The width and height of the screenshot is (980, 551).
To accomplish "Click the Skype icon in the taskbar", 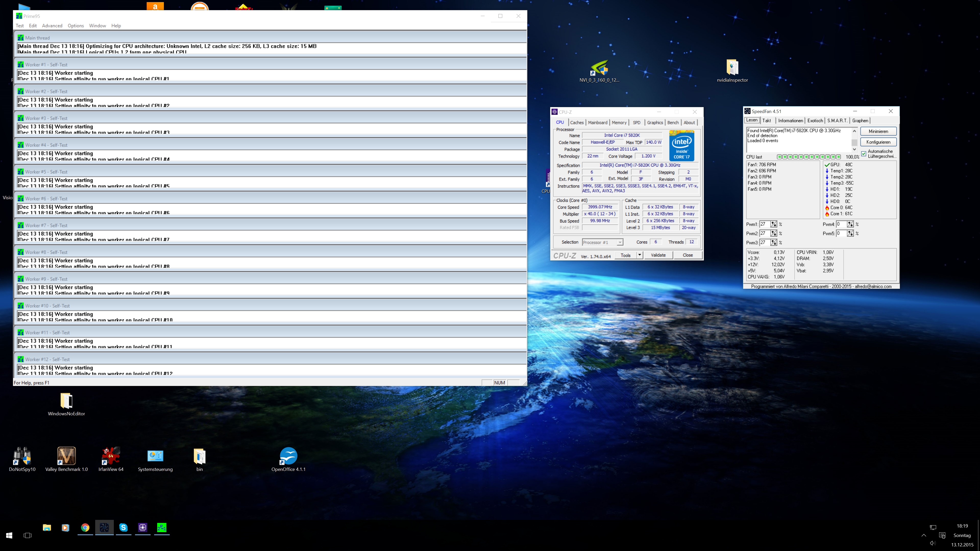I will click(123, 528).
